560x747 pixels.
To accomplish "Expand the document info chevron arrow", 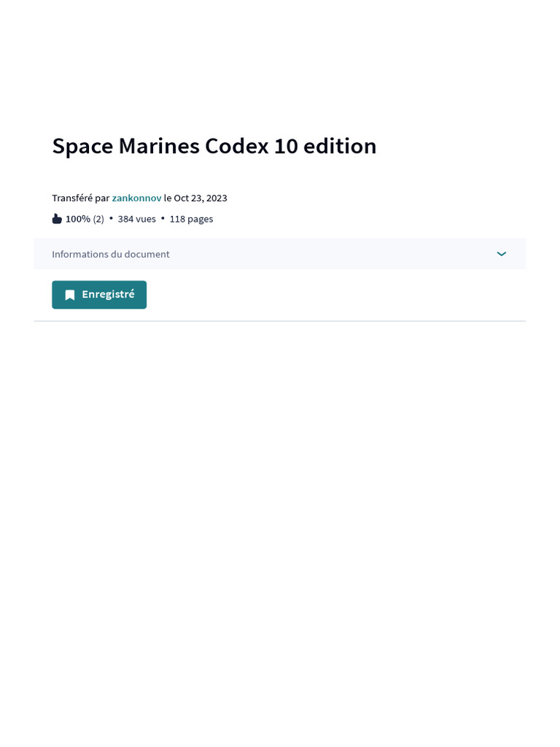I will point(502,254).
